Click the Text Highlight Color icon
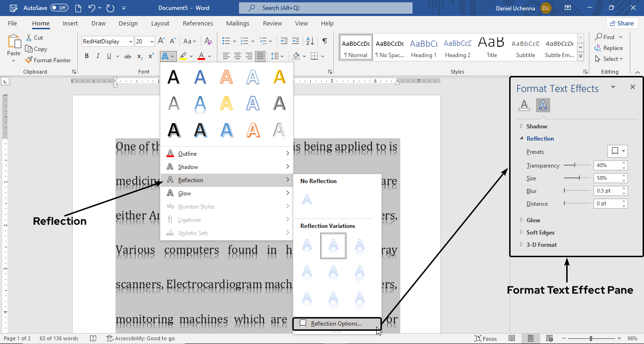644x344 pixels. pyautogui.click(x=183, y=56)
